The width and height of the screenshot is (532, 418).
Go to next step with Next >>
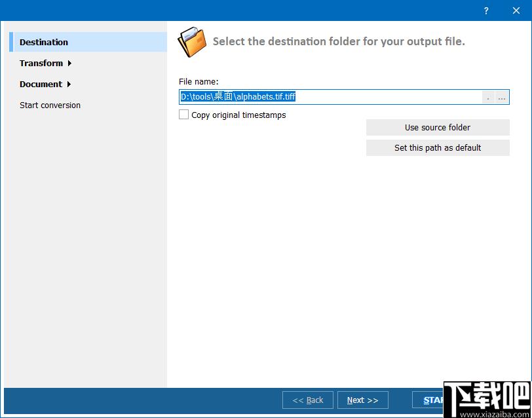363,400
